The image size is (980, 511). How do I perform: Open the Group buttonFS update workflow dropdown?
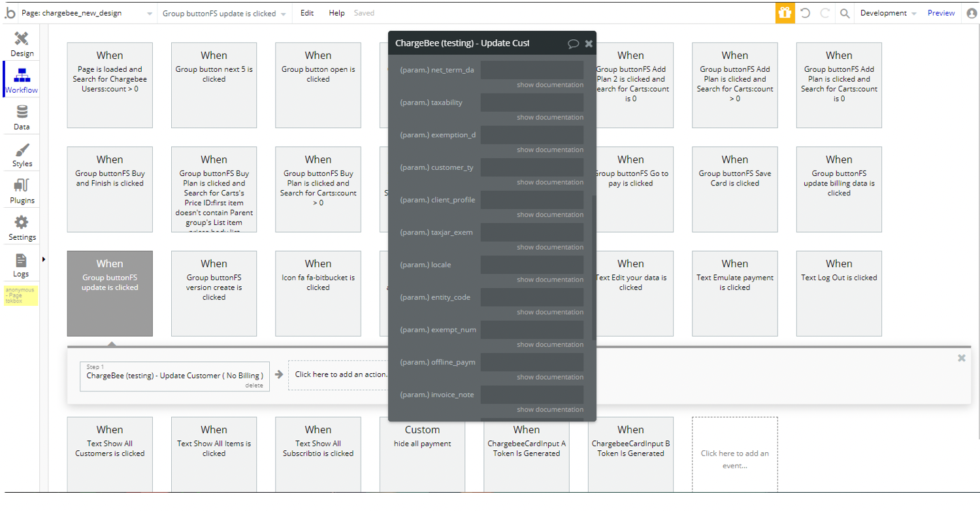coord(224,13)
